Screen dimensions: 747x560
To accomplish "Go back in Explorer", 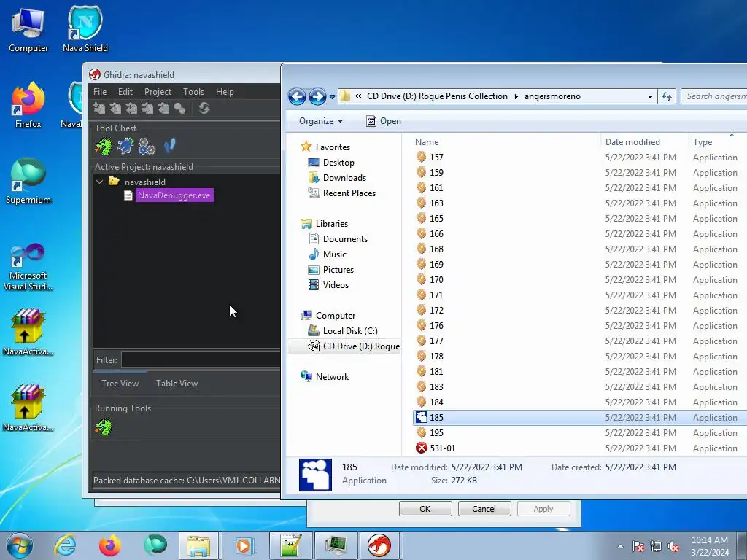I will [298, 96].
